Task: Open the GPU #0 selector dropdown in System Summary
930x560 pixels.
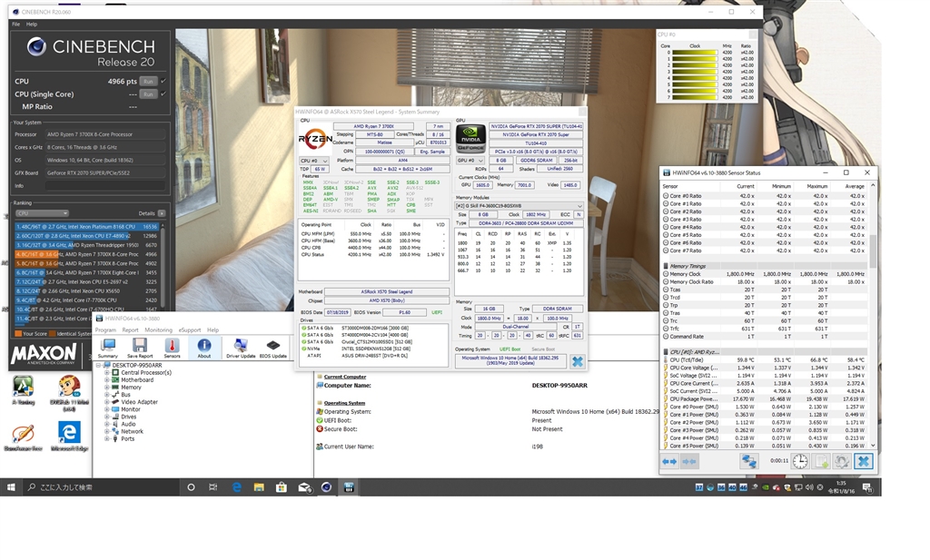Action: tap(470, 161)
